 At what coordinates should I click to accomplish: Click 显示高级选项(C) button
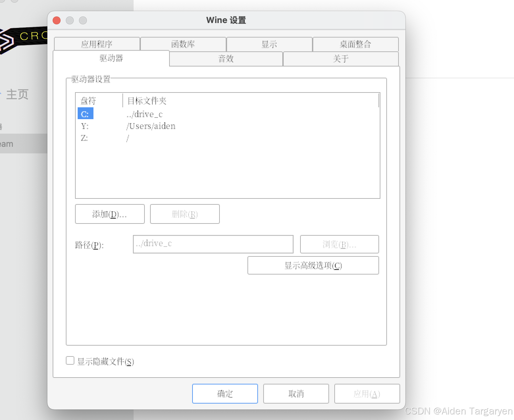(x=313, y=265)
